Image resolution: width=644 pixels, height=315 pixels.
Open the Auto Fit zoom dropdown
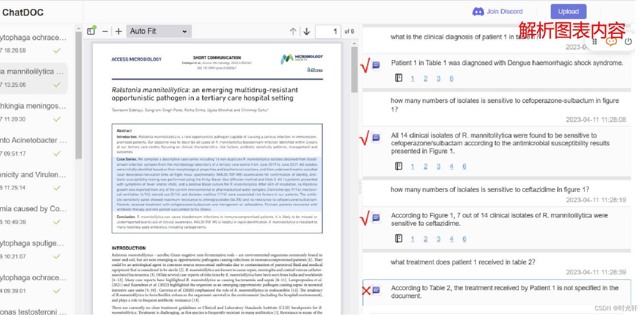(159, 31)
